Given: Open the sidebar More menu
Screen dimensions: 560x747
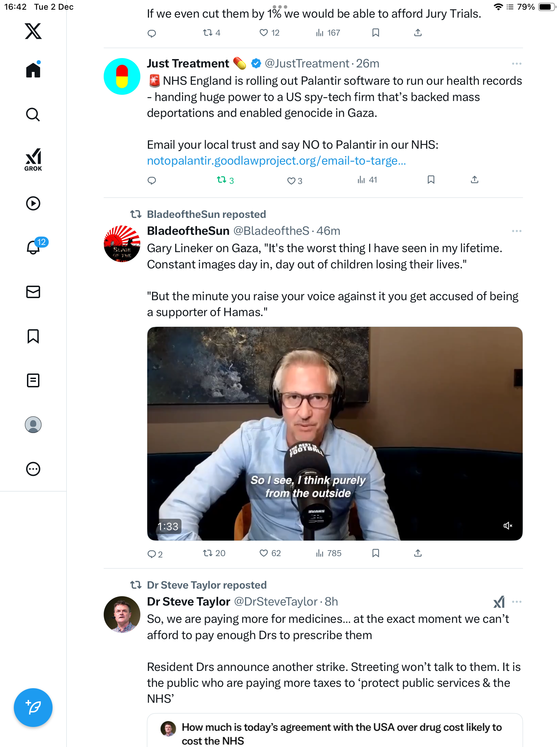Looking at the screenshot, I should pyautogui.click(x=33, y=469).
